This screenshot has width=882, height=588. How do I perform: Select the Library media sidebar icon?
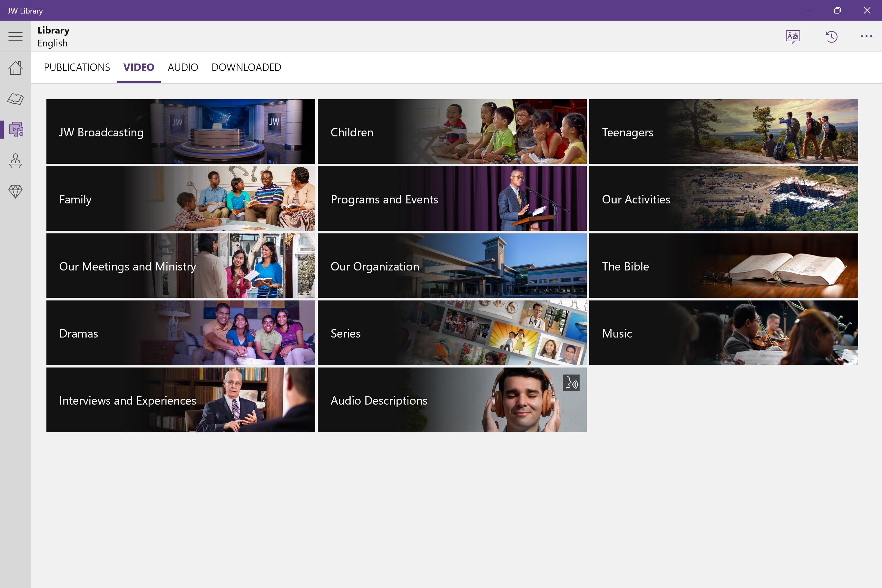[15, 129]
